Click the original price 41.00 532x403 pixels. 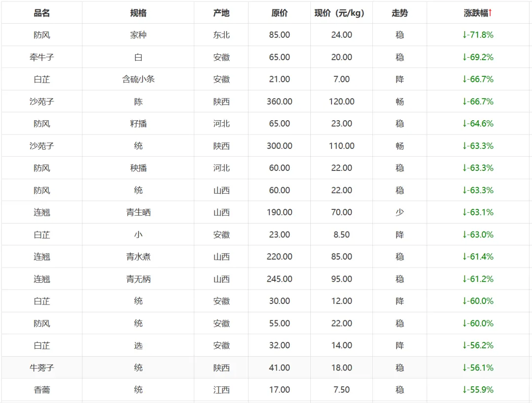click(x=279, y=368)
